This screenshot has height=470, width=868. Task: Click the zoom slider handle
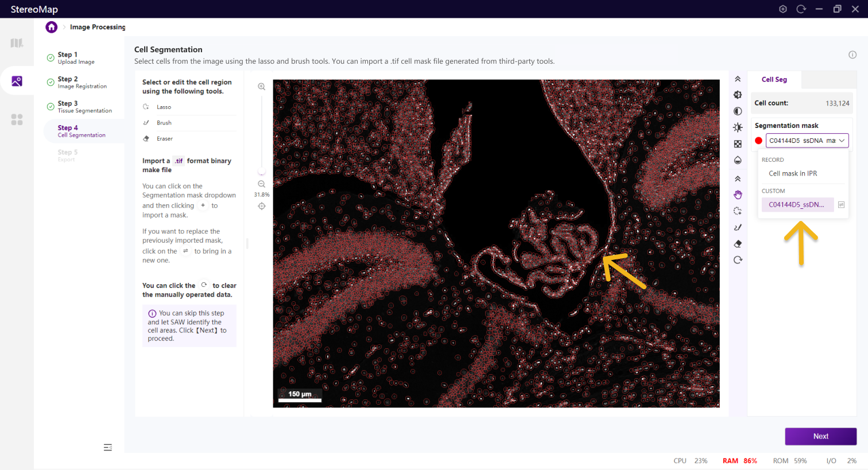[262, 172]
